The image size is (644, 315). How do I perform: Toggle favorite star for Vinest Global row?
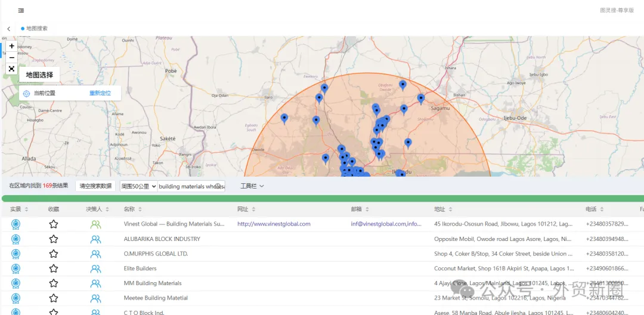pos(54,224)
